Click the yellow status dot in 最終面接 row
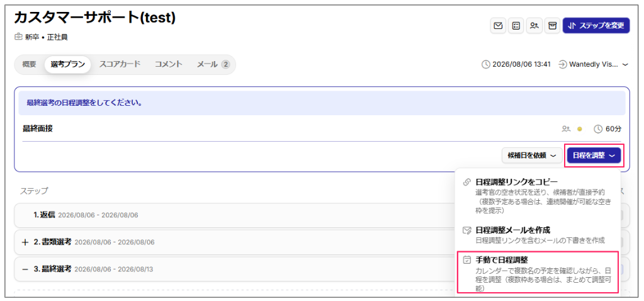 (x=580, y=129)
